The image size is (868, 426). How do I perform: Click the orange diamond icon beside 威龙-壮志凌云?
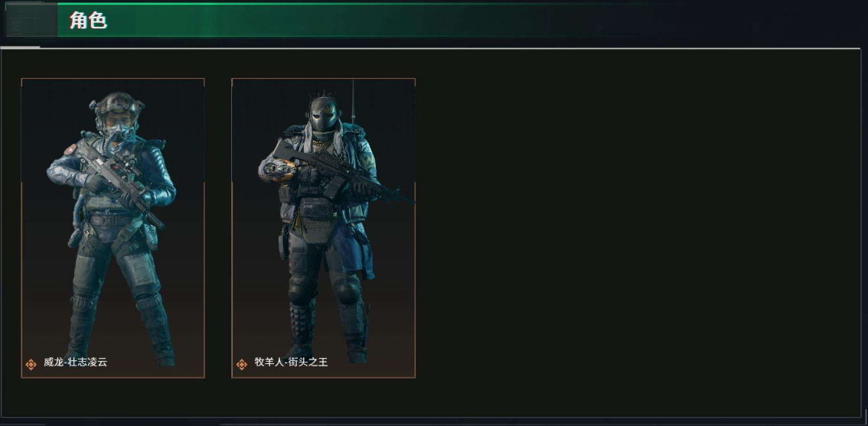(x=31, y=365)
